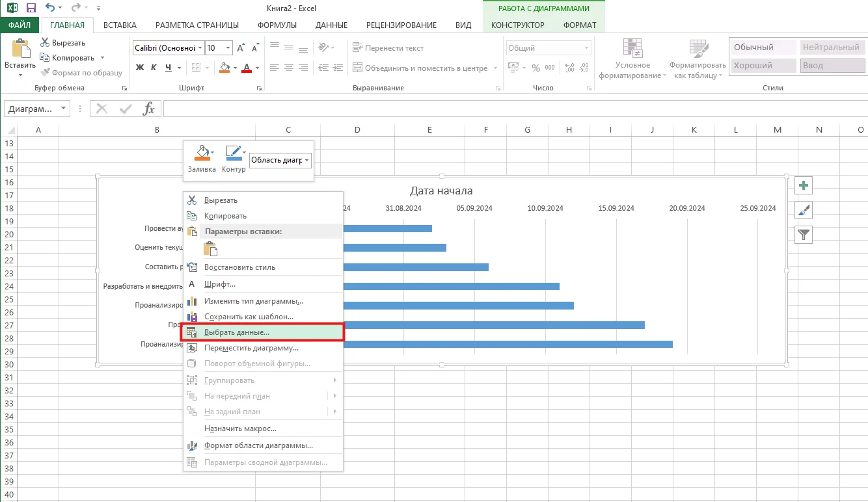Toggle italic К formatting

[x=154, y=68]
